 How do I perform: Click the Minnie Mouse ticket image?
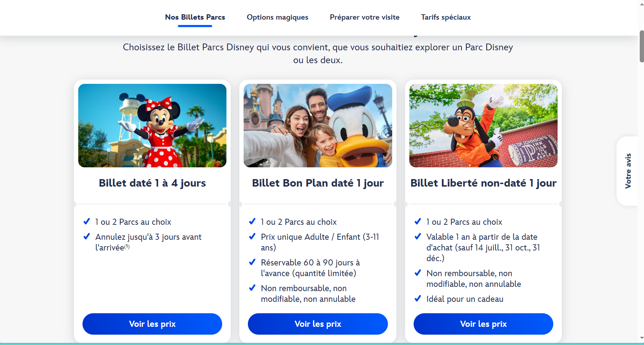pyautogui.click(x=152, y=126)
